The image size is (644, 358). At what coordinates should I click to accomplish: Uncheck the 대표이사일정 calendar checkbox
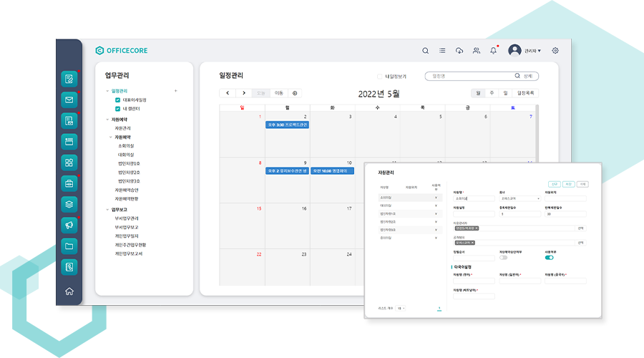click(x=117, y=100)
